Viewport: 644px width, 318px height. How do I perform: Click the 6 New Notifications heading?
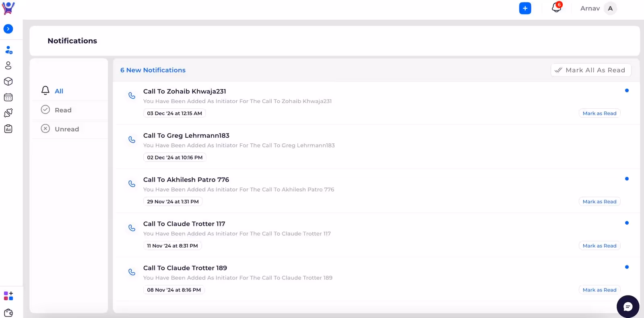pos(153,70)
